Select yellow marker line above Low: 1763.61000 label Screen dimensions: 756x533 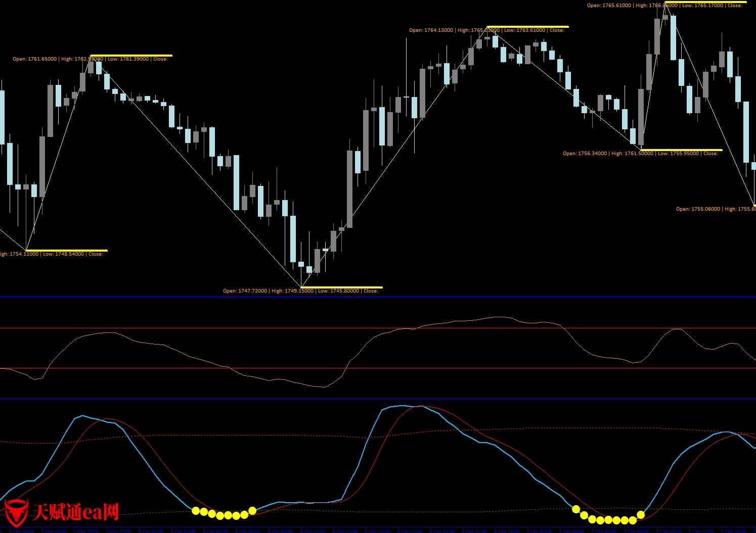click(x=528, y=27)
